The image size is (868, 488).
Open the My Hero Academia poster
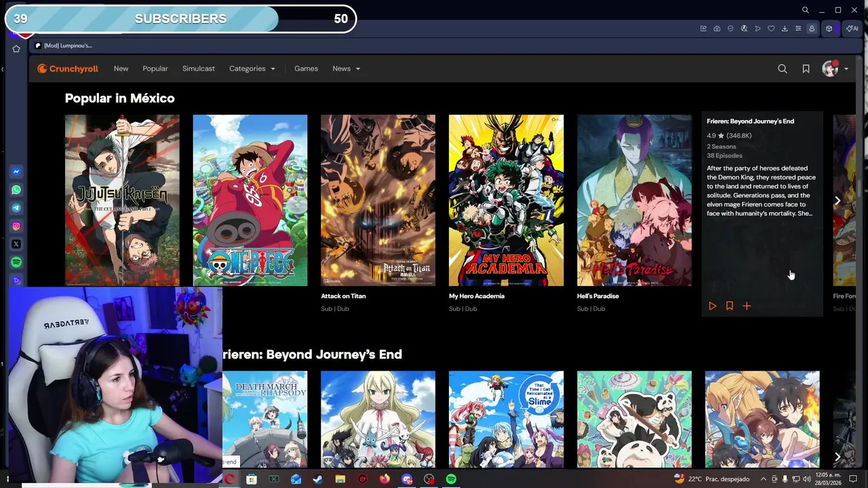506,200
